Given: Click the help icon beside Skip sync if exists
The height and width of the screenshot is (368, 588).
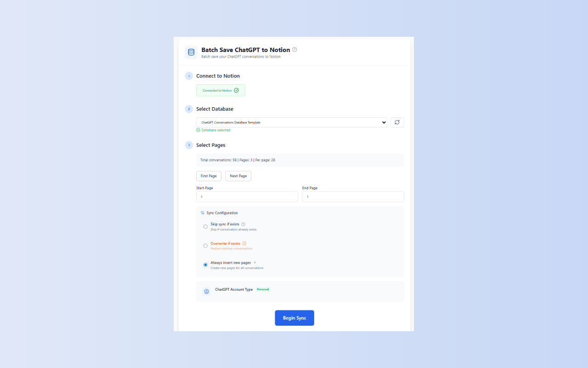Looking at the screenshot, I should pyautogui.click(x=243, y=224).
